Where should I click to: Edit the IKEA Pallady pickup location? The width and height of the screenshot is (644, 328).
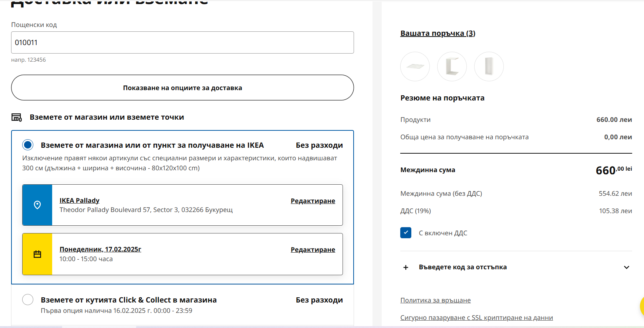(313, 201)
